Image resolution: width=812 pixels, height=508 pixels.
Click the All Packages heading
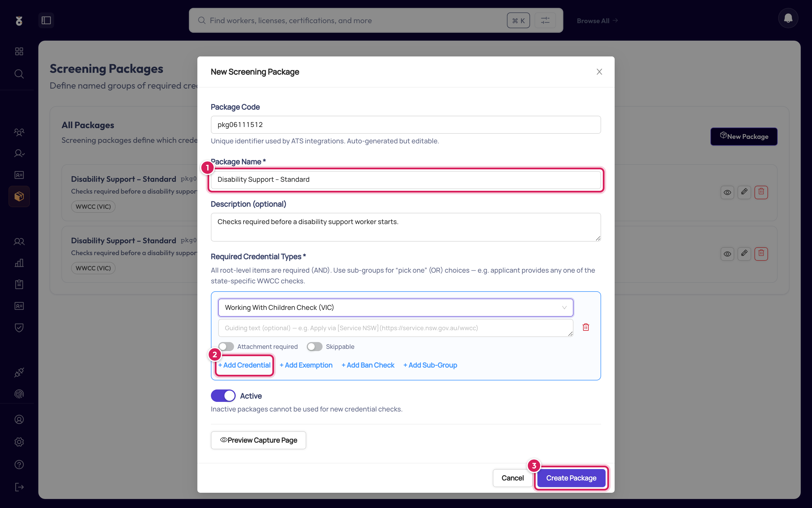point(88,125)
